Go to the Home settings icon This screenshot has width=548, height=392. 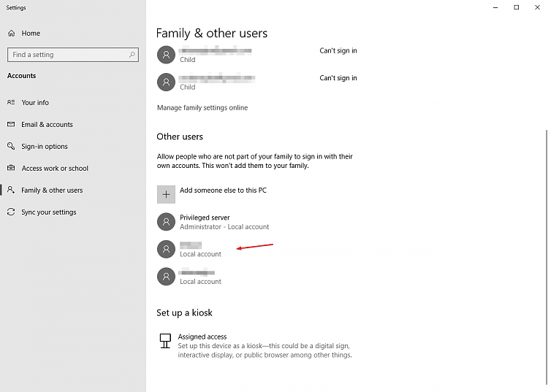(12, 33)
